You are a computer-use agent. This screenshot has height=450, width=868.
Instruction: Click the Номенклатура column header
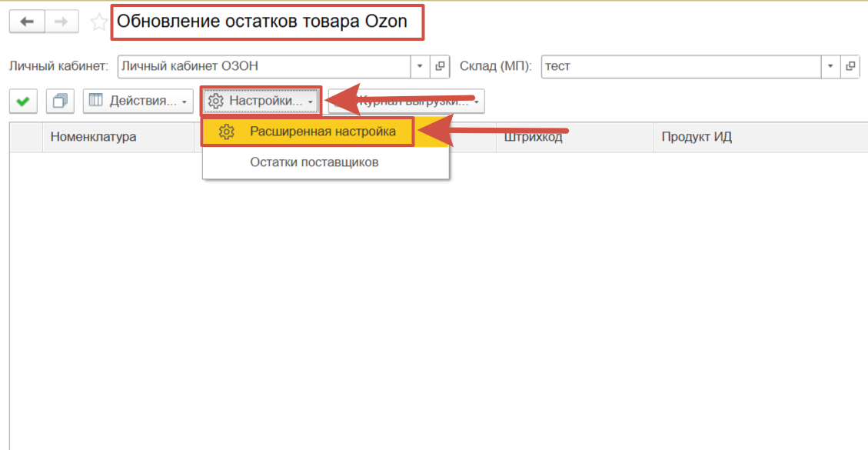(94, 137)
